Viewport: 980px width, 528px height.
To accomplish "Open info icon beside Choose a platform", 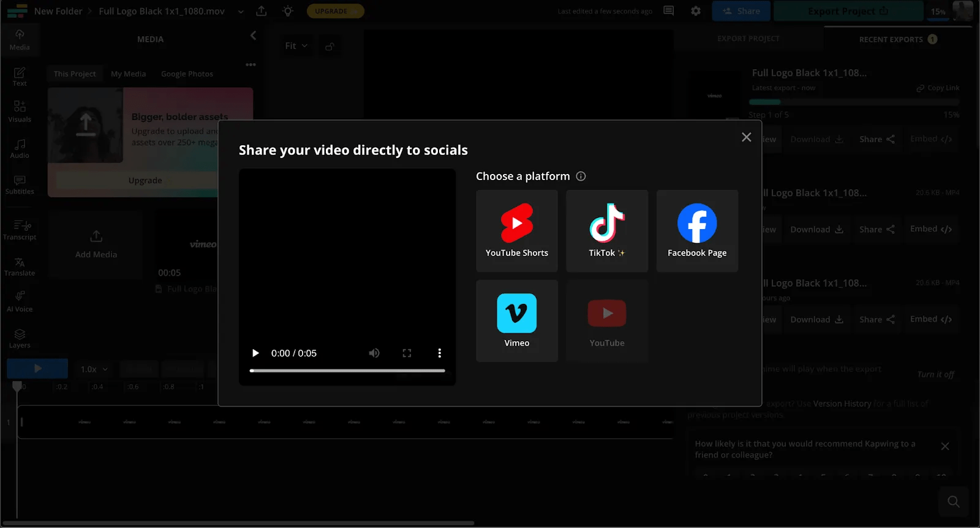I will (x=581, y=176).
